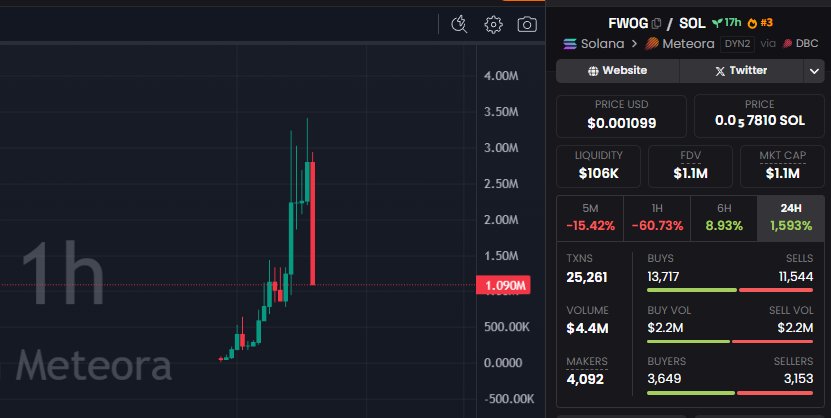This screenshot has height=418, width=831.
Task: Open the Twitter link
Action: 740,71
